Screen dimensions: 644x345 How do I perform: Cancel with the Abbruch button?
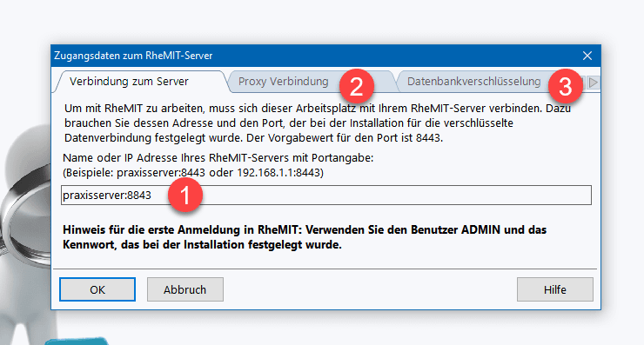[185, 289]
